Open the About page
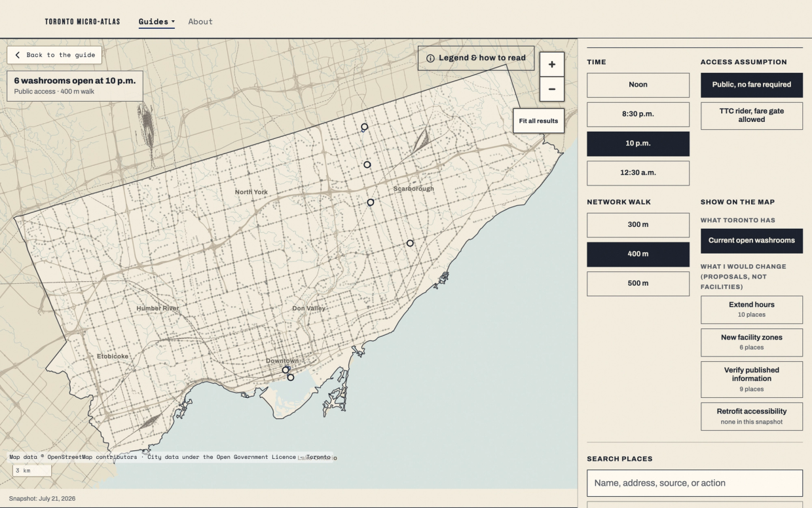The image size is (812, 508). point(200,22)
